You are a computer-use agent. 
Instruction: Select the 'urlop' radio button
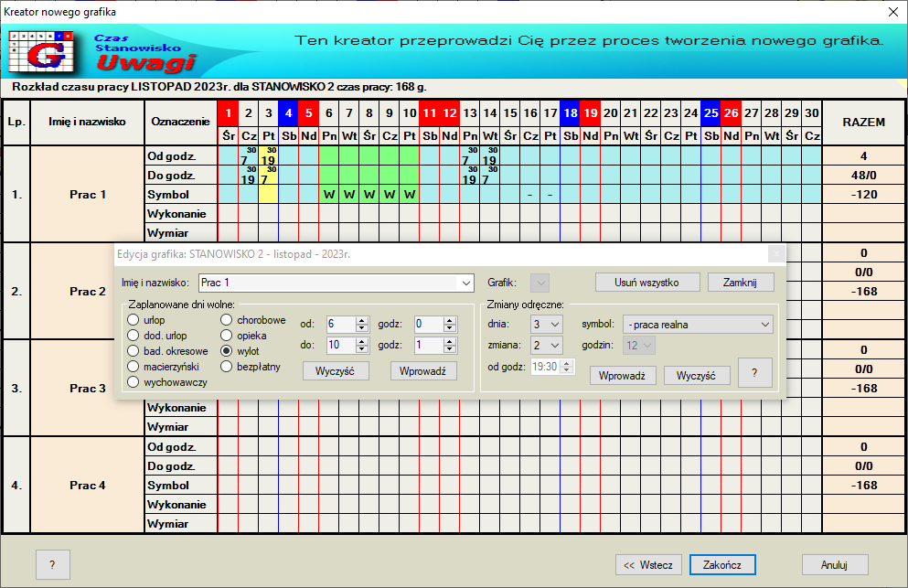click(x=134, y=320)
